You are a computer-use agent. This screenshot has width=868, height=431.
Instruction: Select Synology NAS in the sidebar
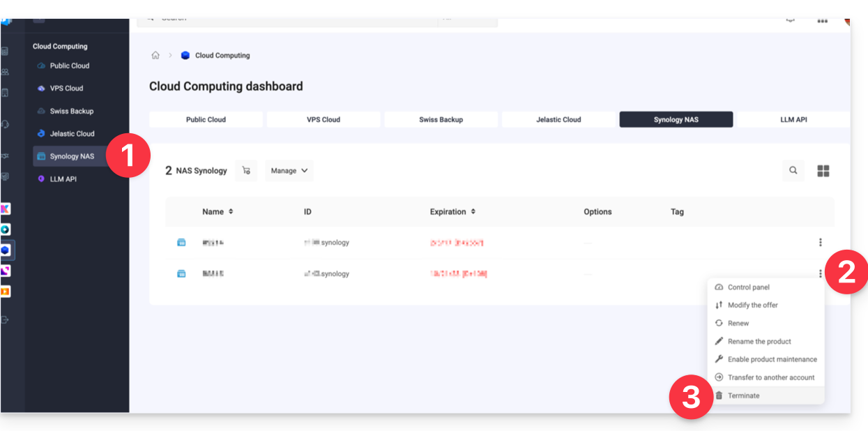(72, 156)
